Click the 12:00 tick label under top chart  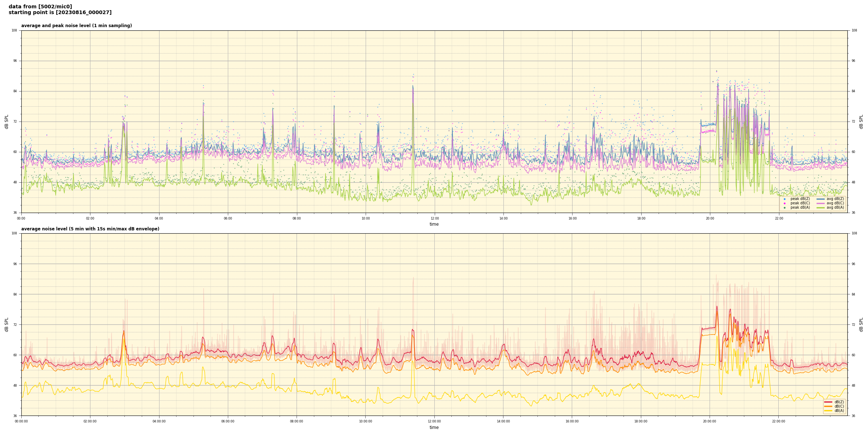(434, 218)
